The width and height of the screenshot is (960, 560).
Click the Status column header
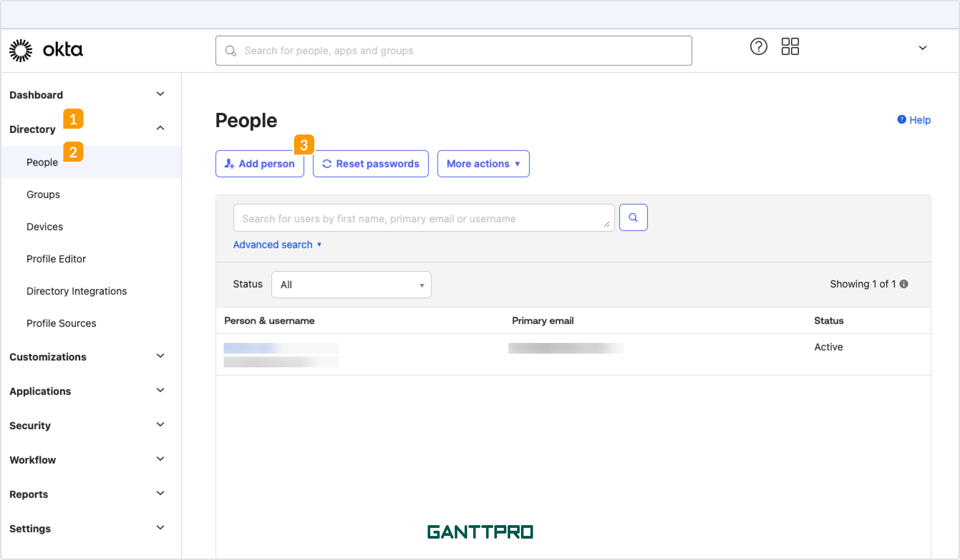(x=828, y=321)
